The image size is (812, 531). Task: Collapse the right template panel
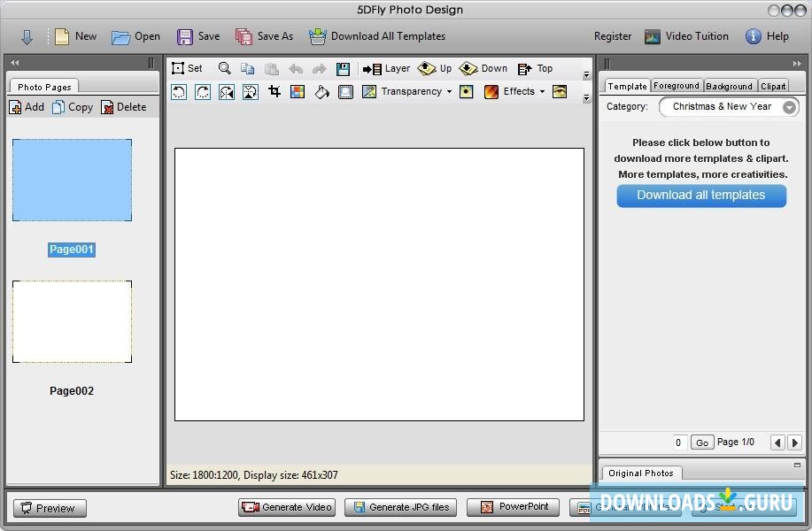click(796, 63)
